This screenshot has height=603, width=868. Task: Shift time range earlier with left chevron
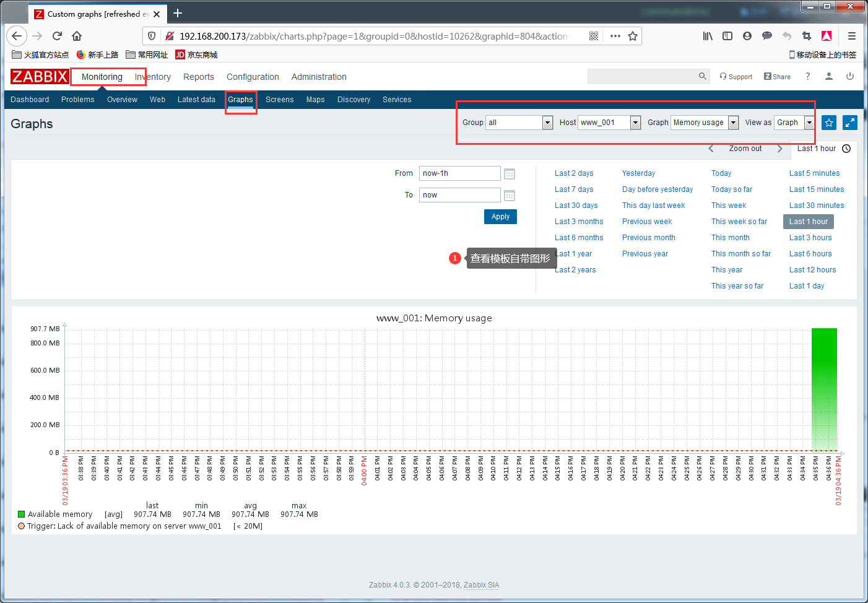click(x=711, y=149)
